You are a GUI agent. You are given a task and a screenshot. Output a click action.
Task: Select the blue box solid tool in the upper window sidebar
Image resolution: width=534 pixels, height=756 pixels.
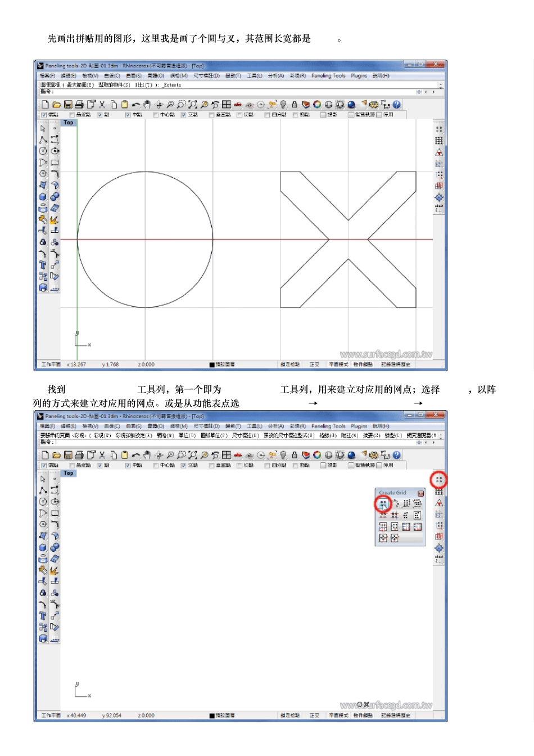tap(43, 197)
